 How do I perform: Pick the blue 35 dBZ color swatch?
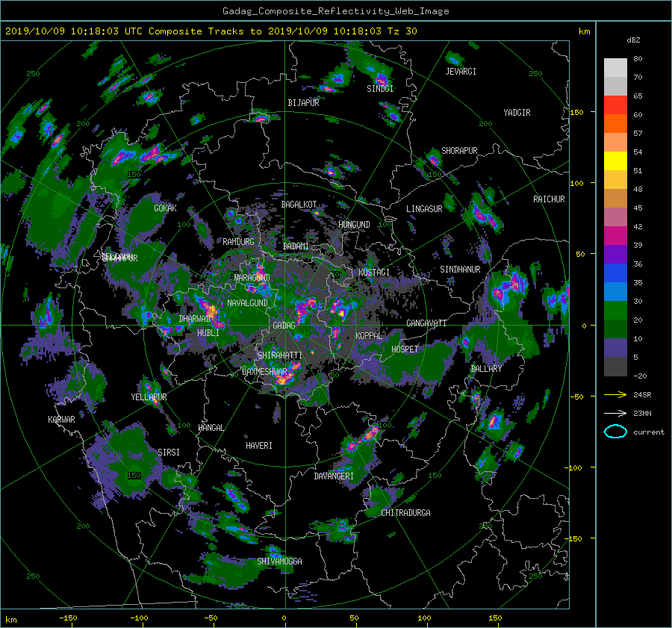[615, 273]
